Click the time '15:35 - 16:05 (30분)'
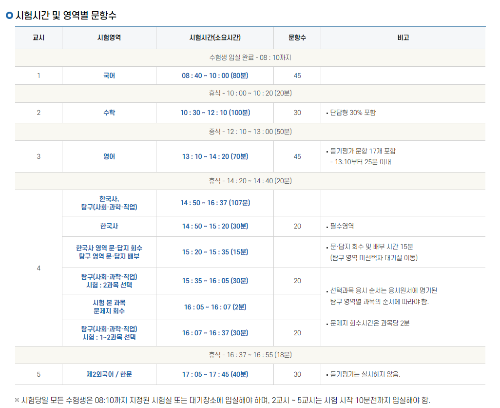 pos(215,281)
